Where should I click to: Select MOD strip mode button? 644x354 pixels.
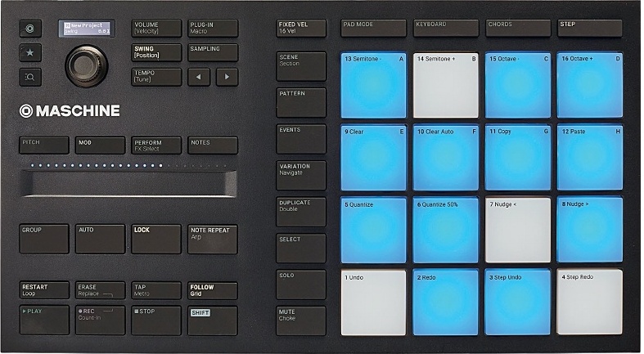[100, 146]
